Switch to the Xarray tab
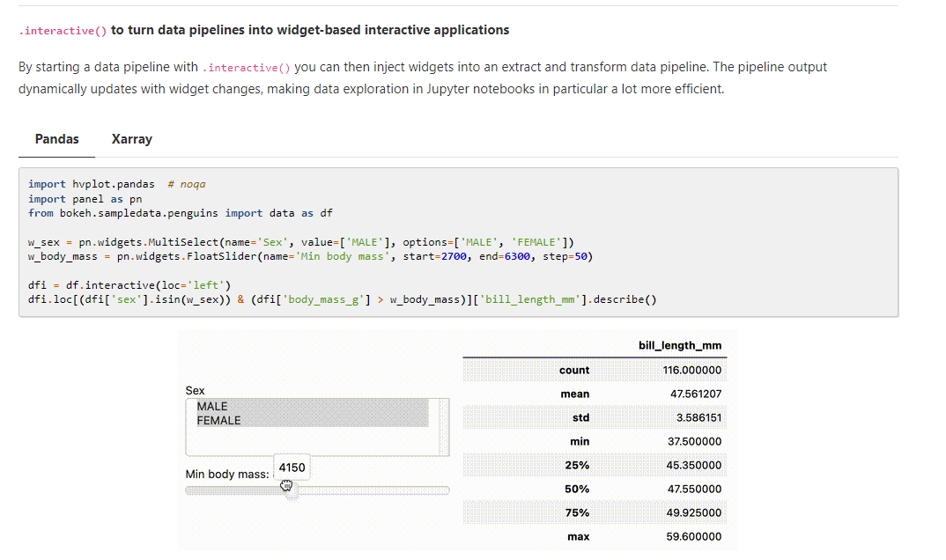946x560 pixels. pyautogui.click(x=131, y=138)
